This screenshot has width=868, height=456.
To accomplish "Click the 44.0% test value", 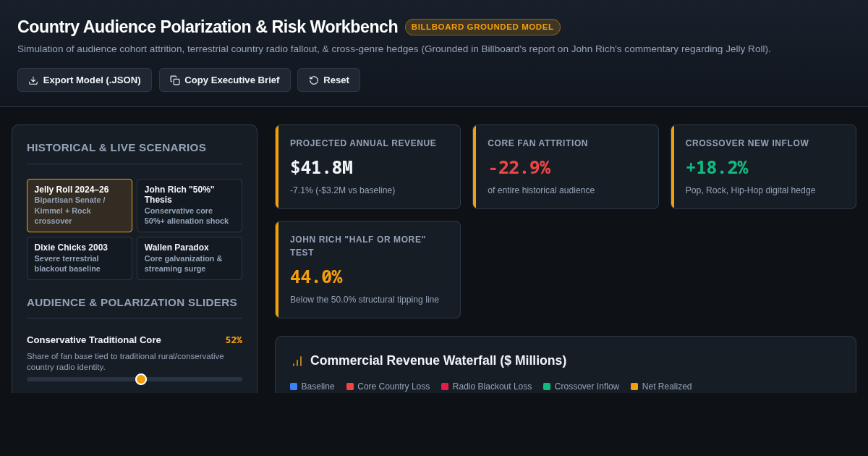I will point(316,276).
